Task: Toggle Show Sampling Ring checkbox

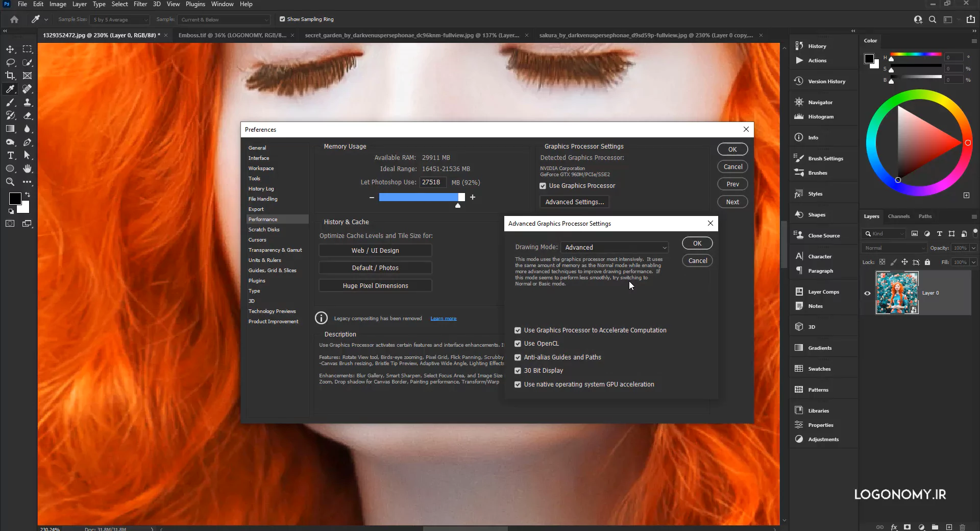Action: coord(282,19)
